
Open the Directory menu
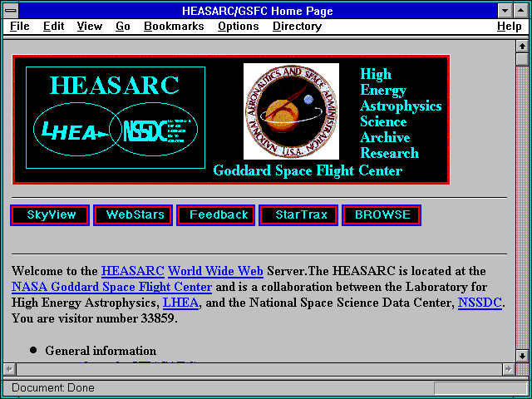[298, 27]
